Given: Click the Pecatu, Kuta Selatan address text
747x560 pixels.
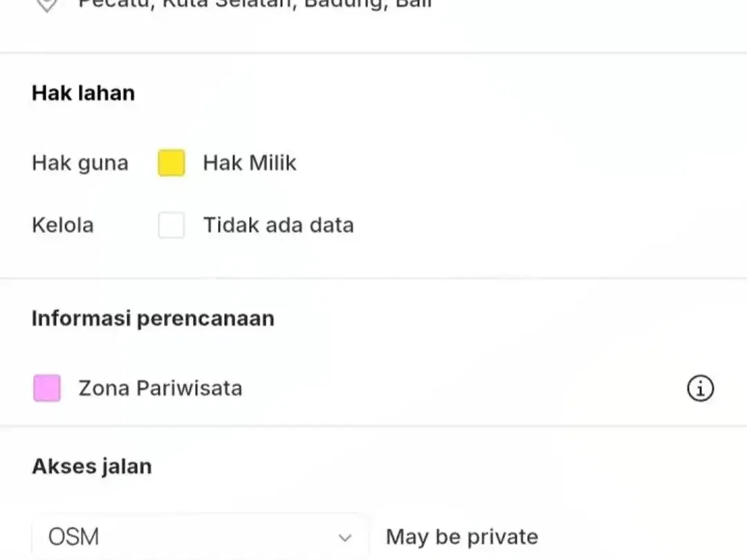Looking at the screenshot, I should [x=187, y=4].
